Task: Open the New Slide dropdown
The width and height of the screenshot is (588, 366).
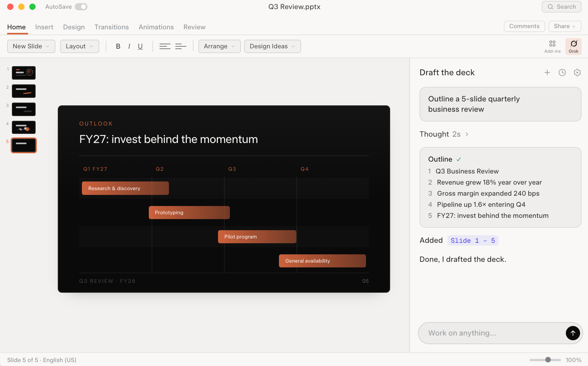Action: tap(31, 46)
